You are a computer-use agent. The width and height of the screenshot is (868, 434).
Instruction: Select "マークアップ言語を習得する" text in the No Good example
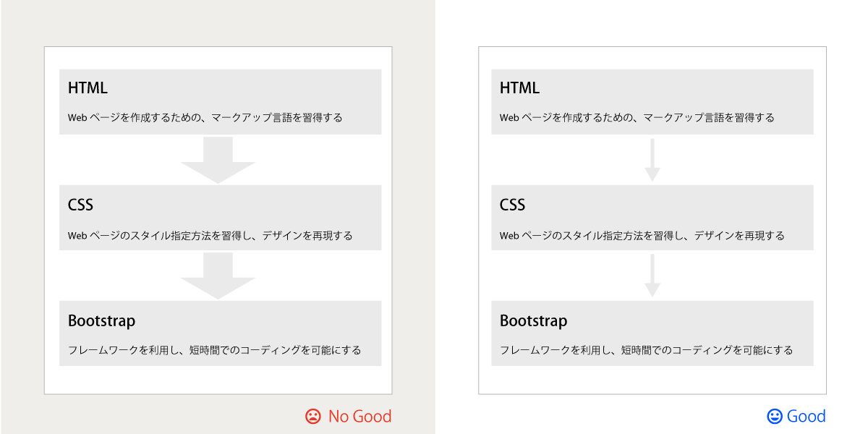coord(277,117)
